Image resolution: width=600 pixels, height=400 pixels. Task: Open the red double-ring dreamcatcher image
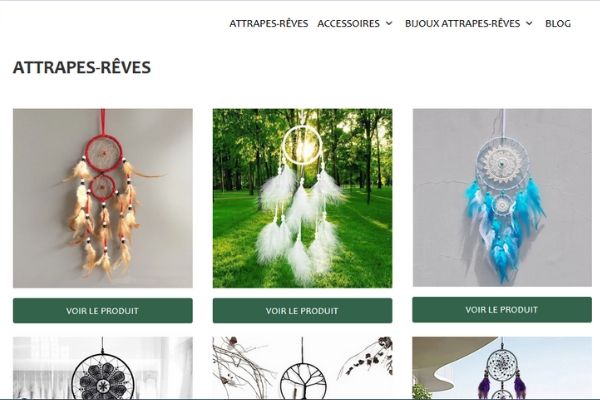click(x=103, y=198)
